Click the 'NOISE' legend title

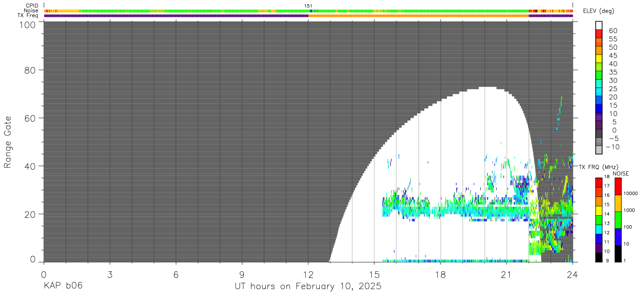point(620,173)
